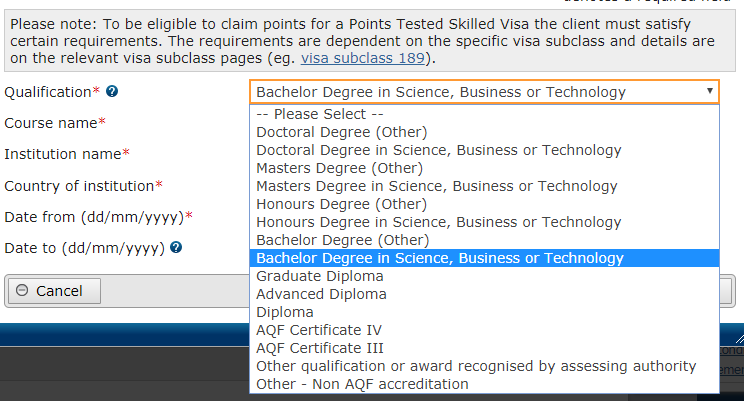The height and width of the screenshot is (401, 744).
Task: Collapse the Qualification dropdown arrow
Action: tap(709, 92)
